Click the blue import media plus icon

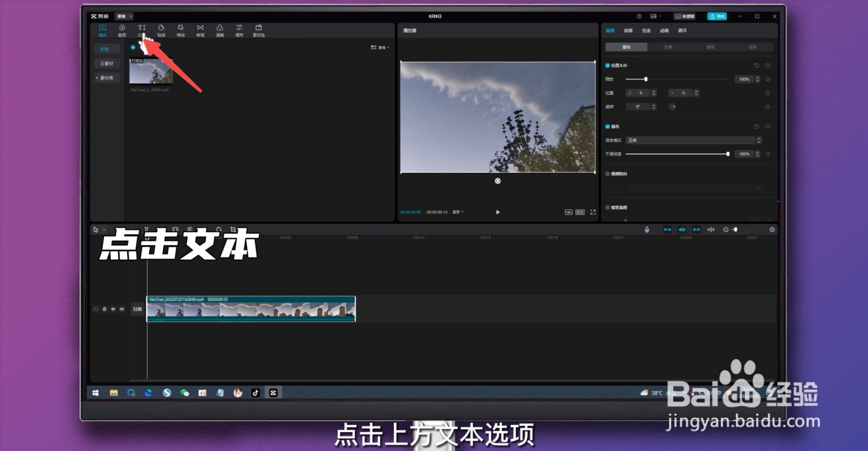click(133, 47)
